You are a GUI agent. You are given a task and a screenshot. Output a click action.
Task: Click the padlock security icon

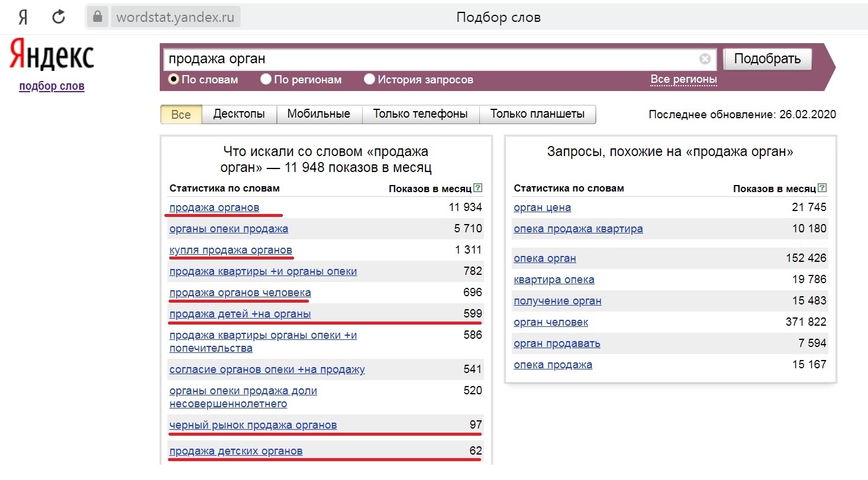pyautogui.click(x=97, y=17)
